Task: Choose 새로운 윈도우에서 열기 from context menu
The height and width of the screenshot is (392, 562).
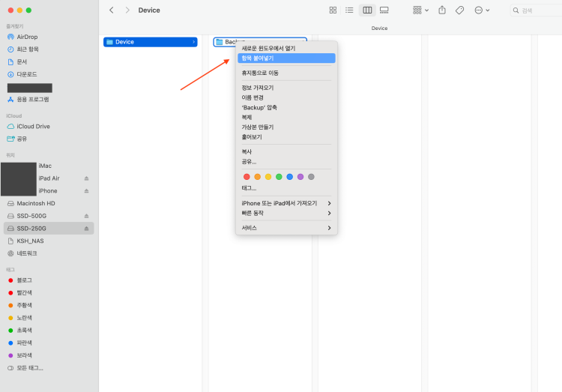Action: (286, 48)
